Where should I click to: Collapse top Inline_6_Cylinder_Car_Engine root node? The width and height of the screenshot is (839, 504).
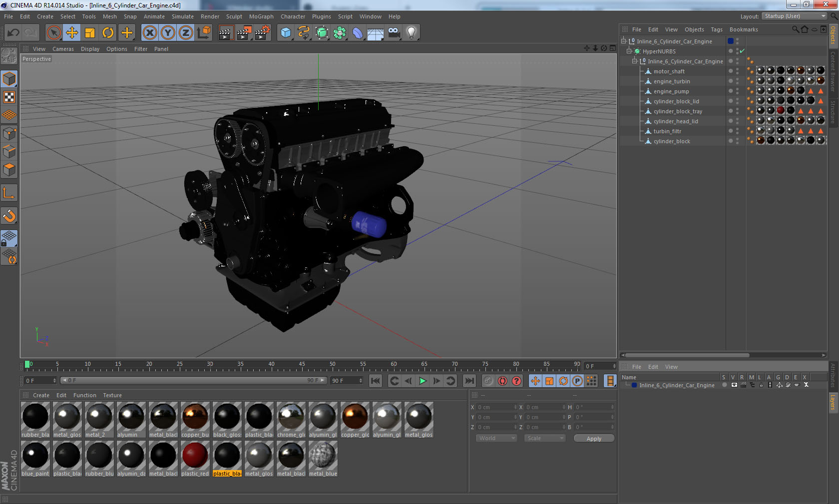point(624,41)
